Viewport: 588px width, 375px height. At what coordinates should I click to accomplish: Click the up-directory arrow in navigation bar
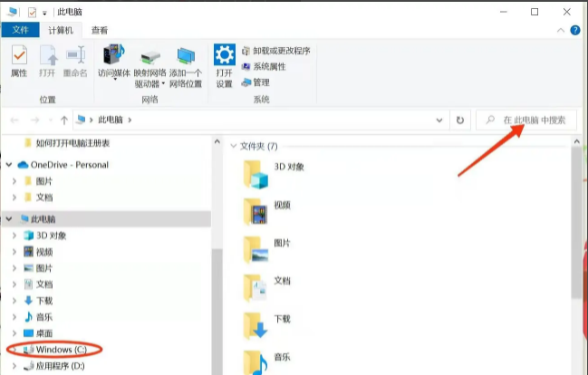click(64, 120)
